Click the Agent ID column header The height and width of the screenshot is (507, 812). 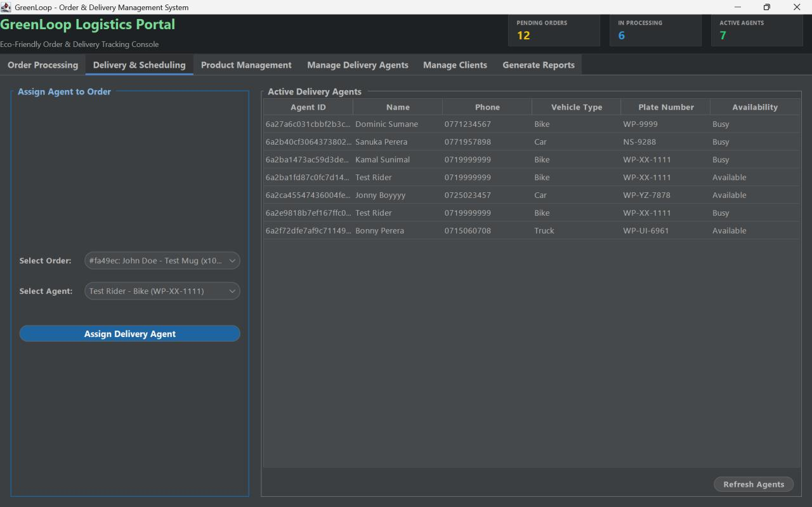308,107
